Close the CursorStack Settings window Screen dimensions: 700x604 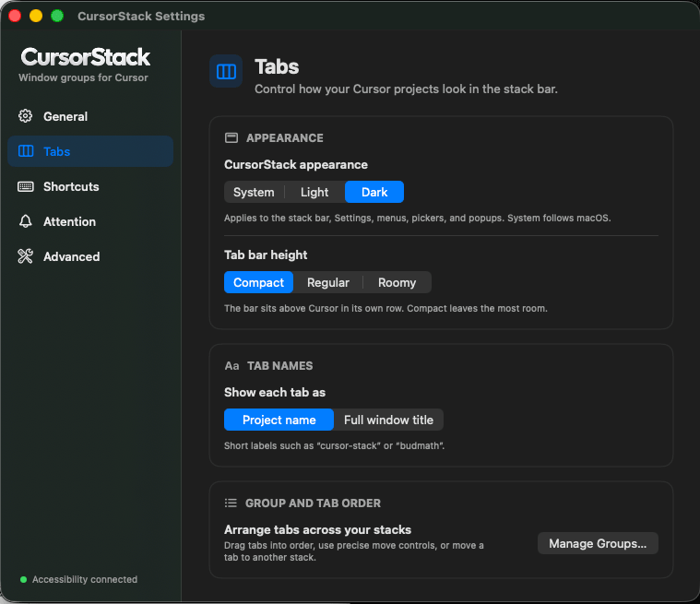(x=15, y=16)
